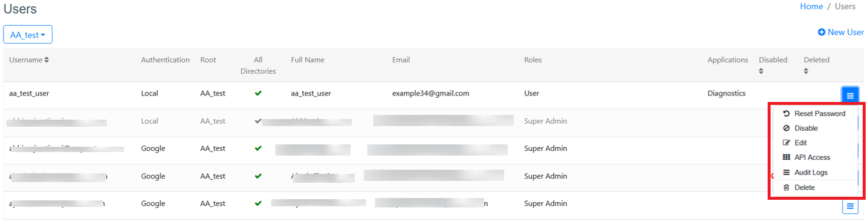Click the All Directories green checkmark for aa_test_user
The height and width of the screenshot is (221, 868).
[x=258, y=93]
